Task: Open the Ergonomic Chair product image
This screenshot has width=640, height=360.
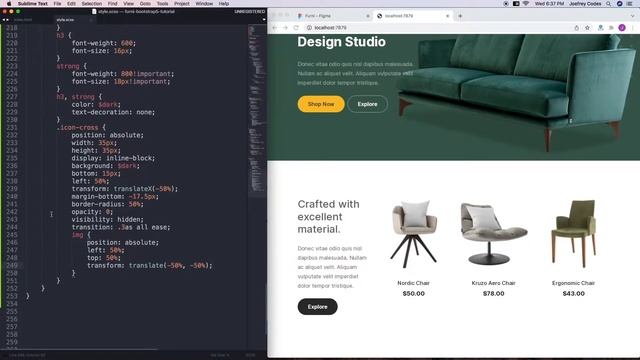Action: tap(573, 234)
